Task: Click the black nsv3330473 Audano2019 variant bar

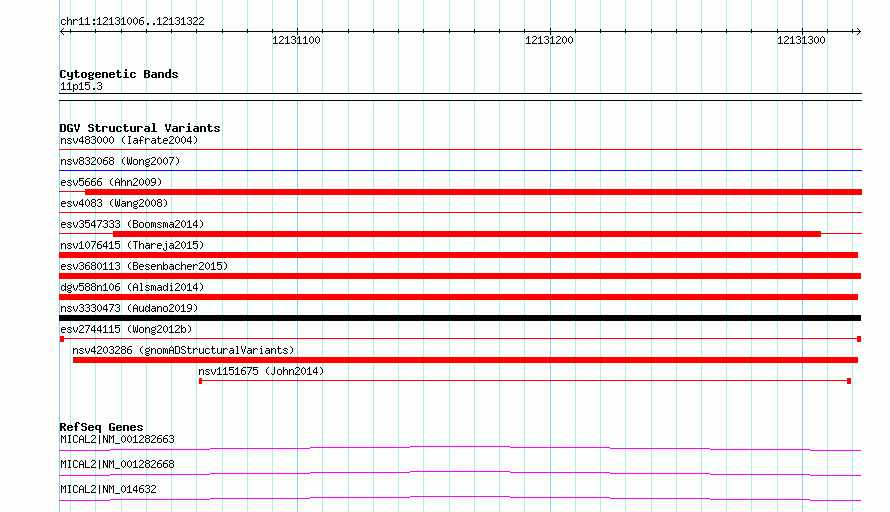Action: 460,318
